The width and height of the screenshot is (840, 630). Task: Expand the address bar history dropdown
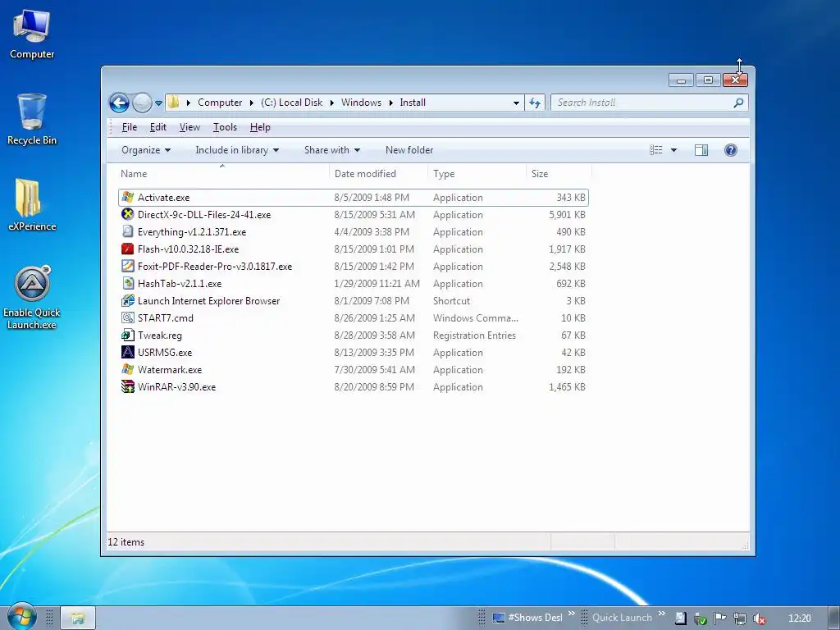point(516,103)
